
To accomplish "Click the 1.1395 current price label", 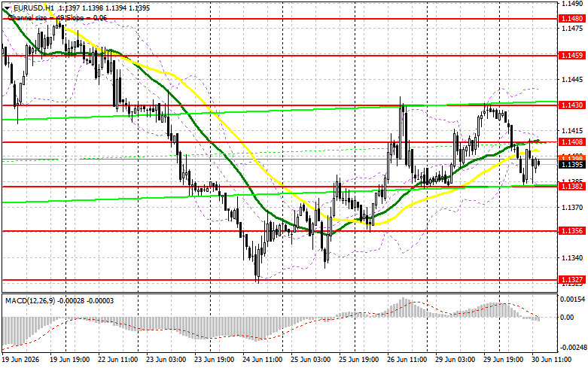I will point(572,165).
